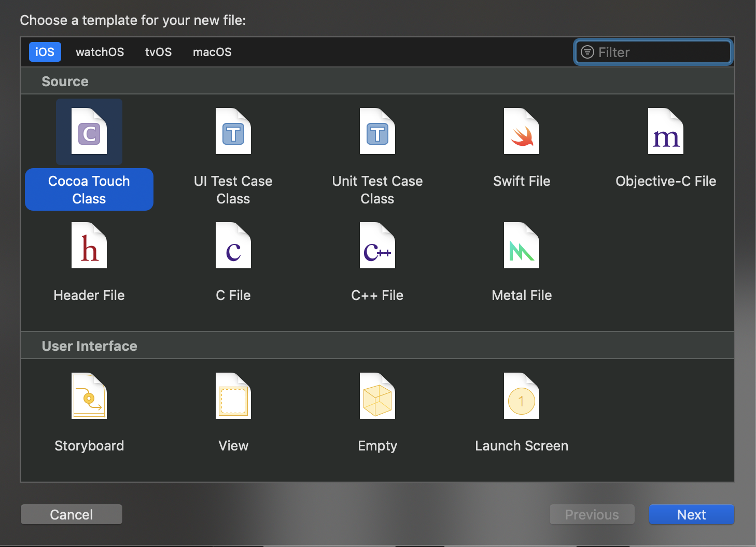This screenshot has width=756, height=547.
Task: Pick the Unit Test Case Class icon
Action: tap(377, 131)
